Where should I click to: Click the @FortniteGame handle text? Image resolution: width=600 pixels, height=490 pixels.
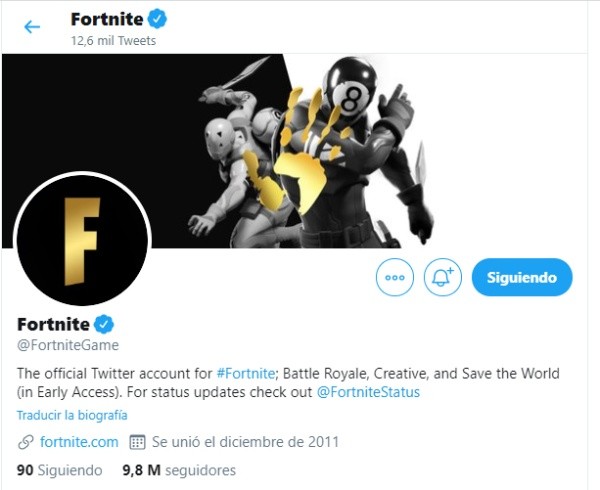68,345
